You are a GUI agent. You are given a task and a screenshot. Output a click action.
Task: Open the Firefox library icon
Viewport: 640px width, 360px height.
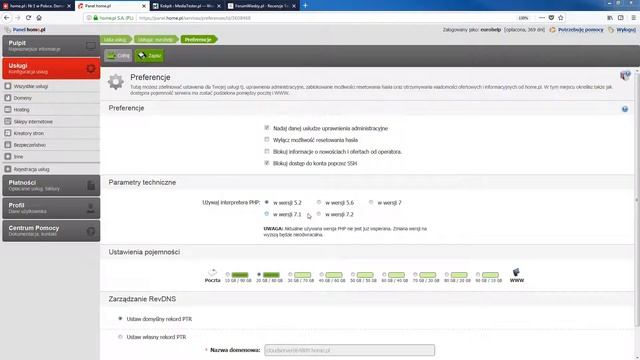pyautogui.click(x=610, y=18)
